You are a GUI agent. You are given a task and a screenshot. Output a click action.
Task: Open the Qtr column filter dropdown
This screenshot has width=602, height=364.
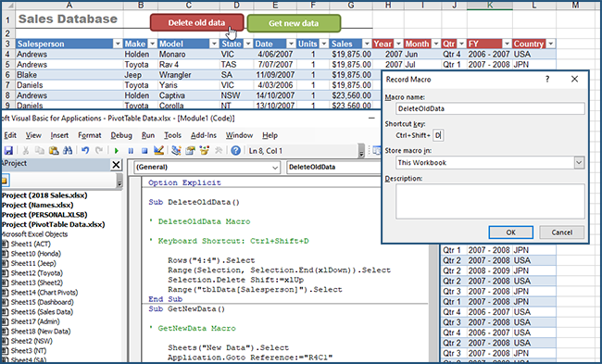(x=461, y=44)
